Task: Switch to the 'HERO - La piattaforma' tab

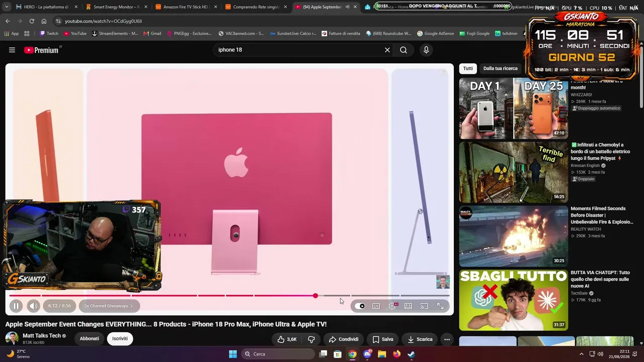Action: (x=46, y=7)
